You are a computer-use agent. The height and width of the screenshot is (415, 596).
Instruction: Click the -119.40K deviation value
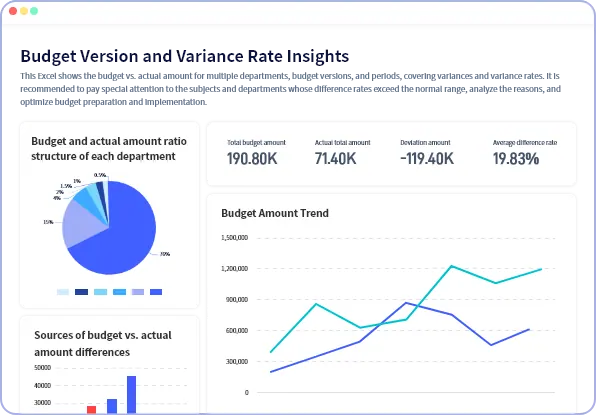(427, 158)
